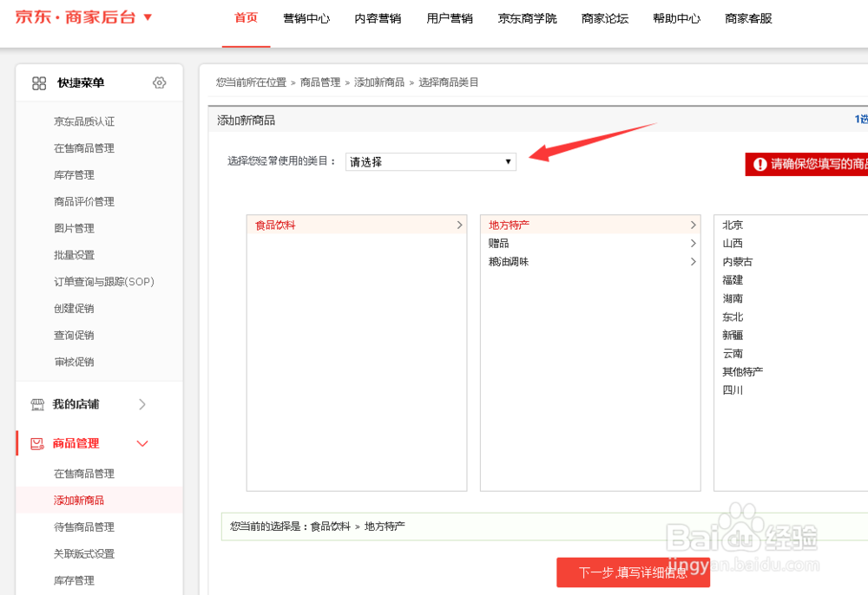Click the 京东·商家后台 logo
The height and width of the screenshot is (595, 868).
coord(74,17)
